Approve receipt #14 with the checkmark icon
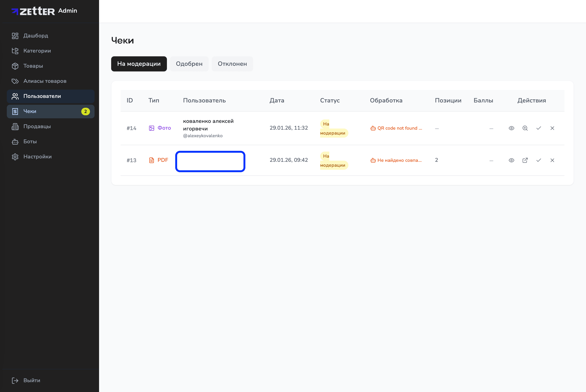Viewport: 586px width, 392px height. coord(539,128)
